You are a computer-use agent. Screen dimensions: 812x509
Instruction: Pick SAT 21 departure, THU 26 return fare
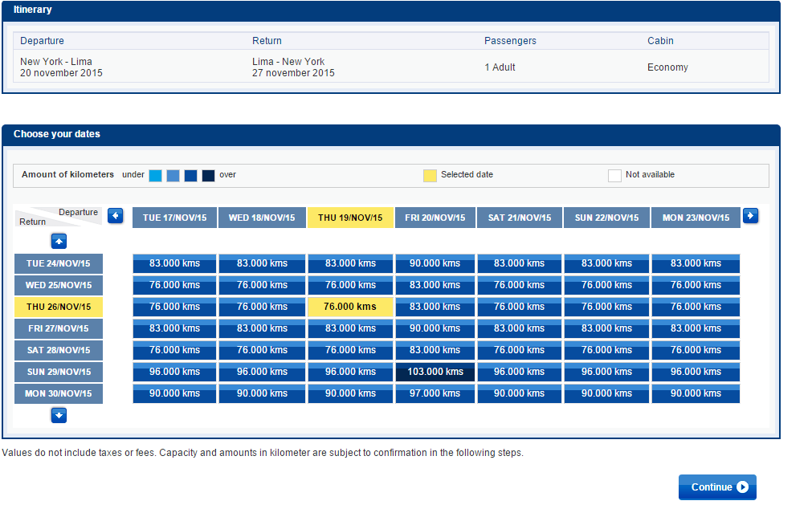pos(520,307)
